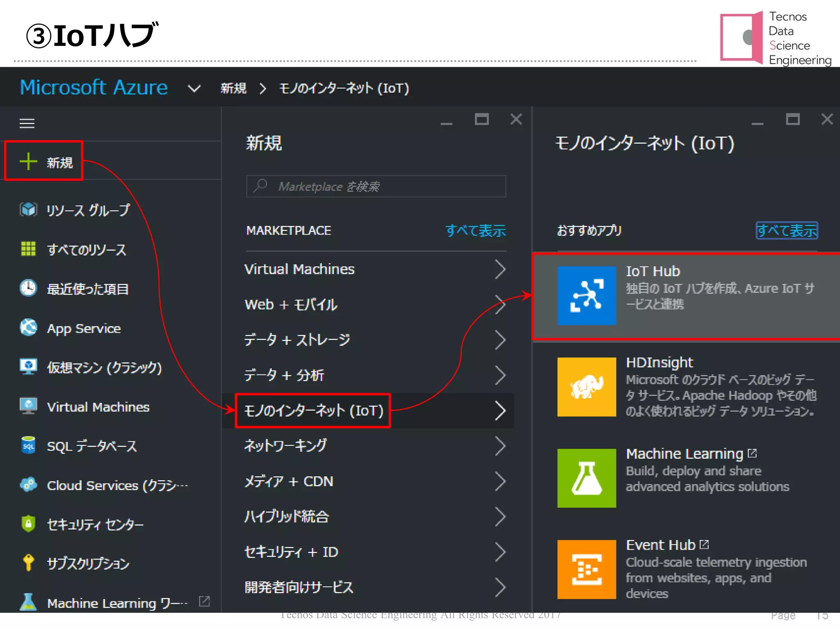Click the Marketplace search field
840x630 pixels.
click(x=376, y=186)
